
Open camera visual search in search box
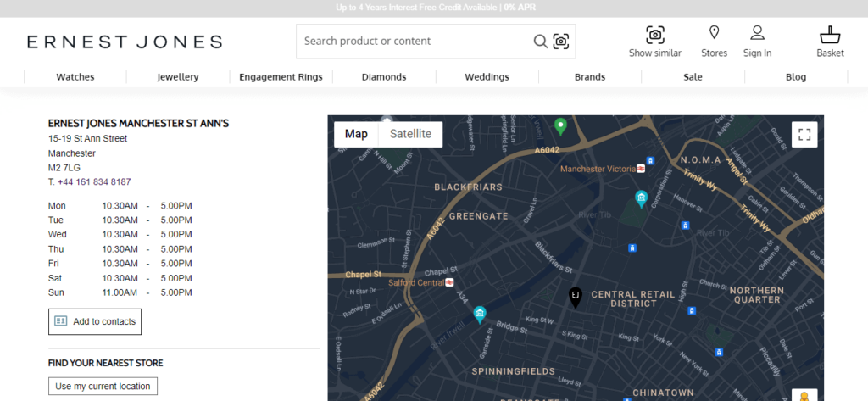(561, 41)
